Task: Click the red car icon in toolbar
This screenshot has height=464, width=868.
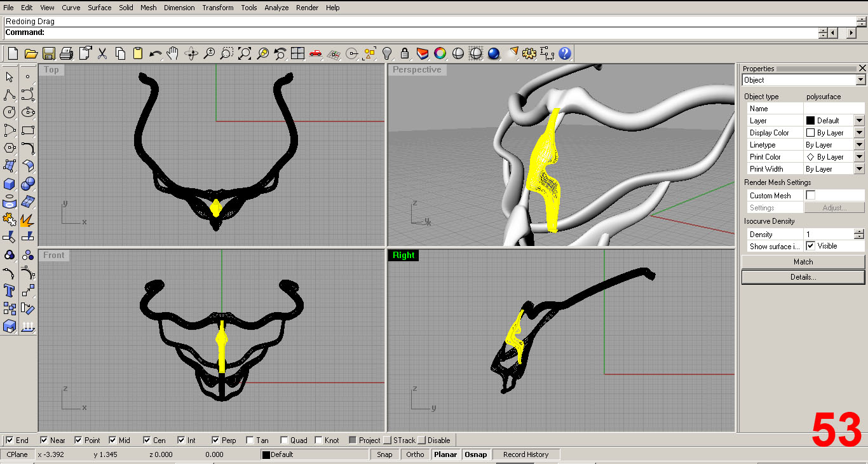Action: point(316,53)
